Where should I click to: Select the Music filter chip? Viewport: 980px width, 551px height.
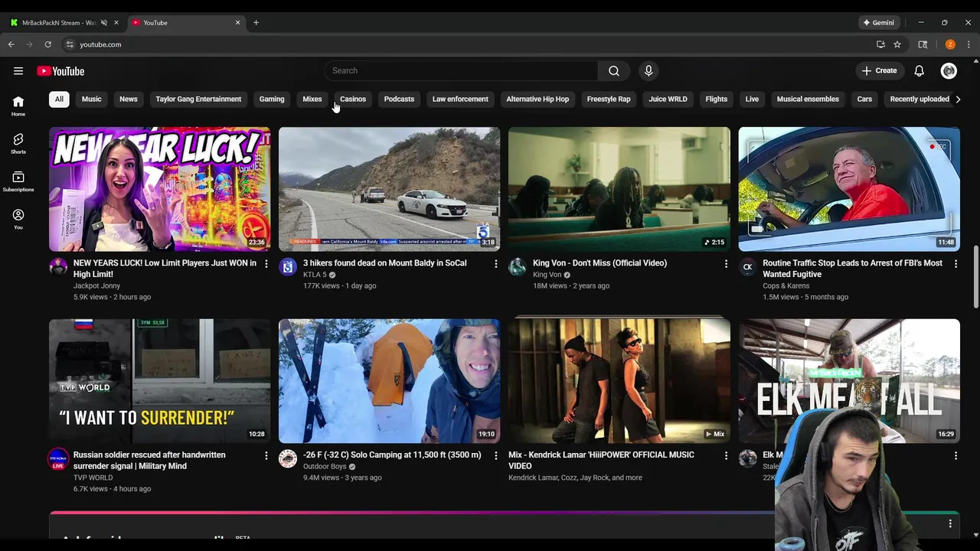click(x=91, y=99)
